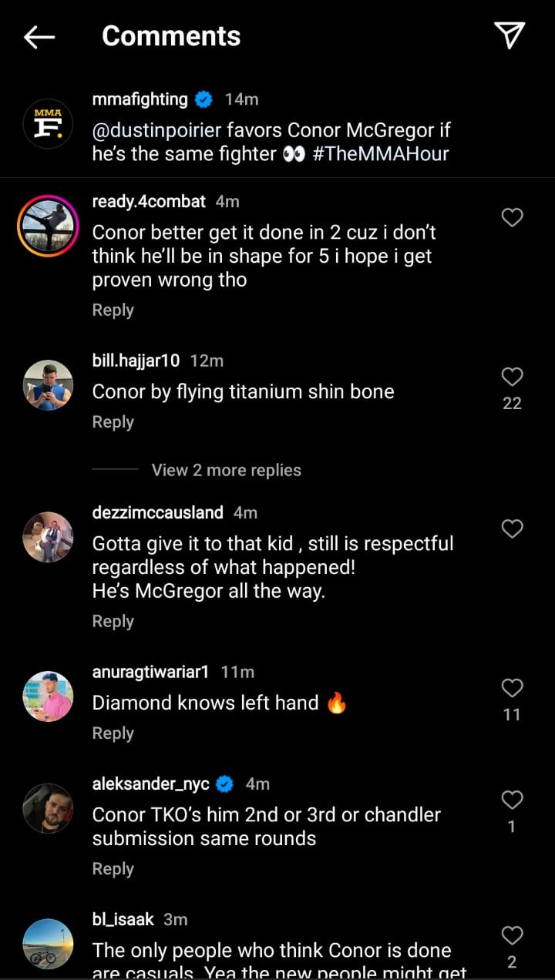Tap anuragtiwariar1's profile photo

48,696
